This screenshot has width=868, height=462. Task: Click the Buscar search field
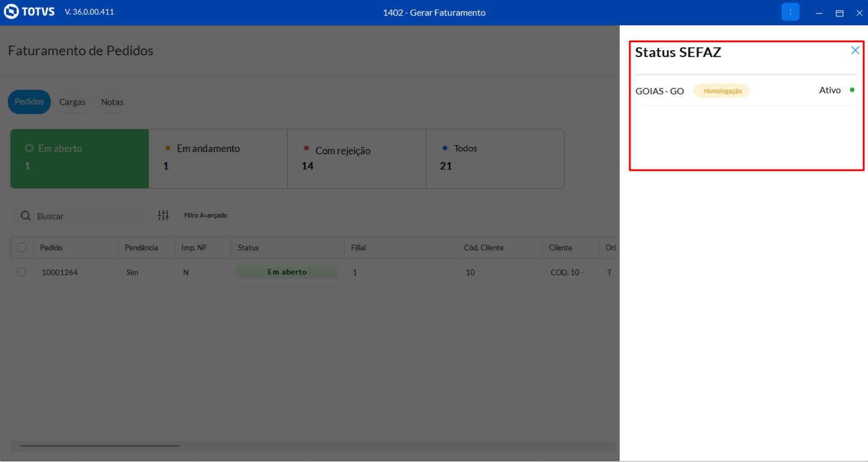coord(86,216)
